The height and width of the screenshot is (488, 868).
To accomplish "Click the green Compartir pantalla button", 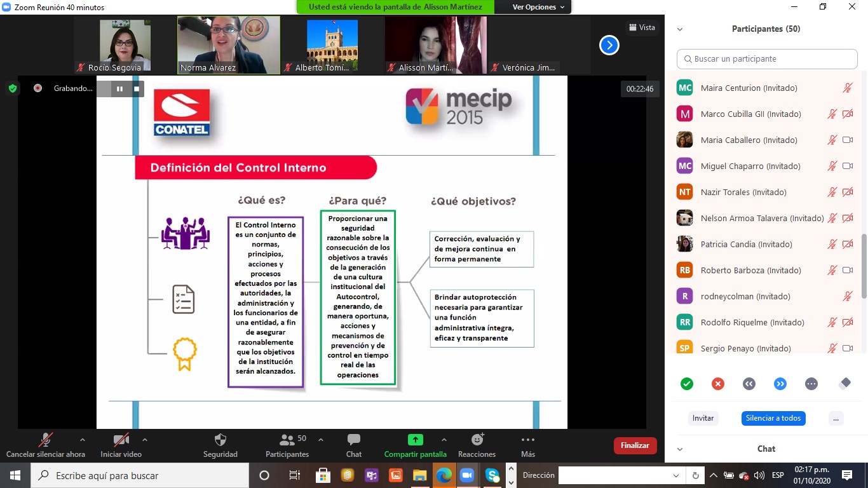I will (x=415, y=445).
